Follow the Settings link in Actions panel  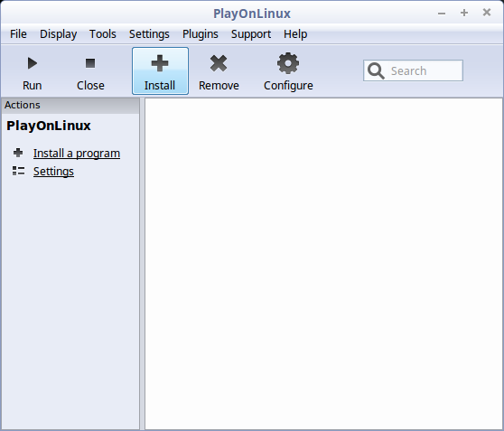(x=53, y=172)
